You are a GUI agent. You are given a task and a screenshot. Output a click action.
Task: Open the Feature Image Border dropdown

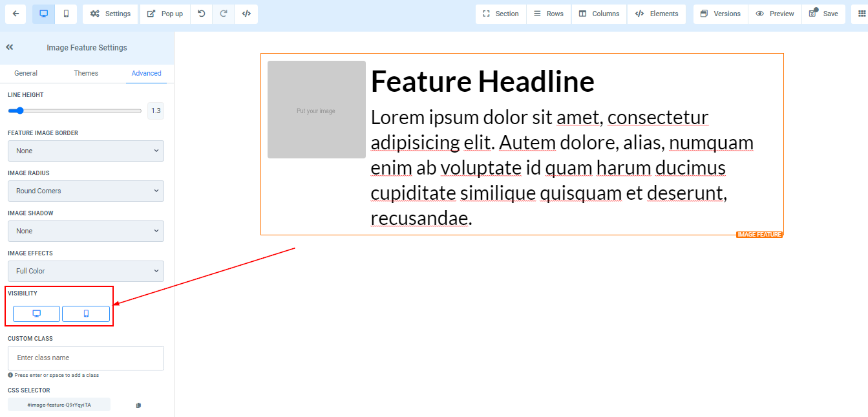click(86, 151)
